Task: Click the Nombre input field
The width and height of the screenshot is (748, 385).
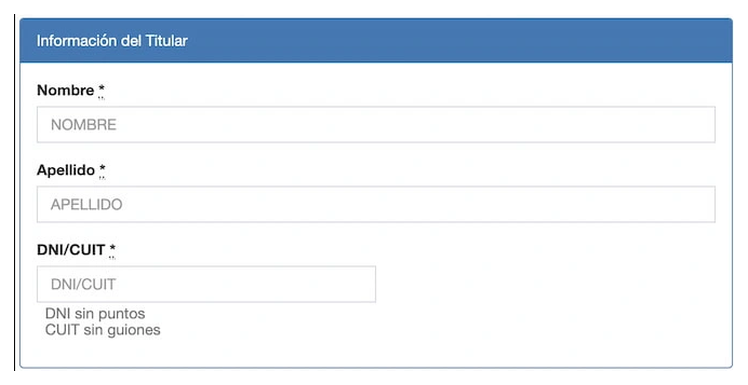Action: pyautogui.click(x=376, y=125)
